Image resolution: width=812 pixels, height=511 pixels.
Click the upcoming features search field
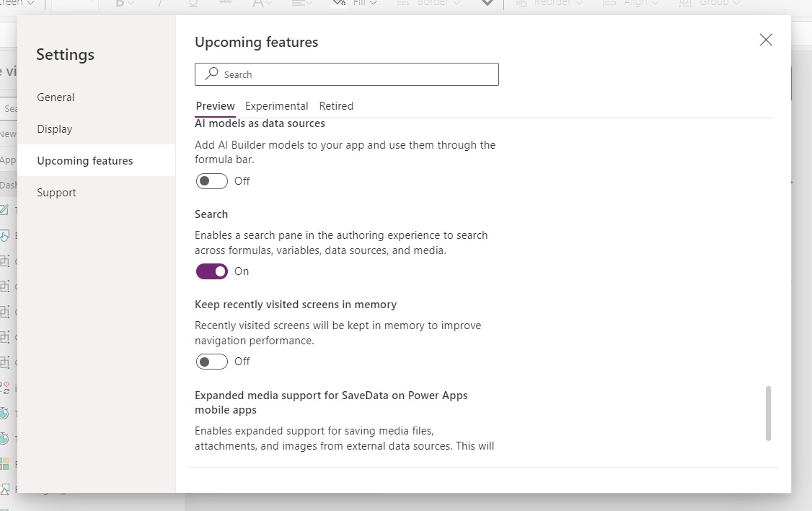click(346, 74)
